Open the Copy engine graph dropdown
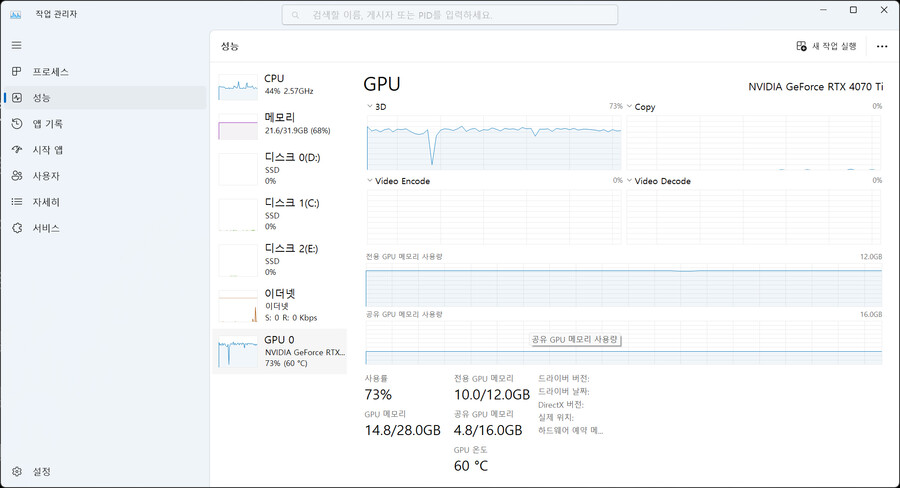The image size is (900, 488). (x=630, y=106)
